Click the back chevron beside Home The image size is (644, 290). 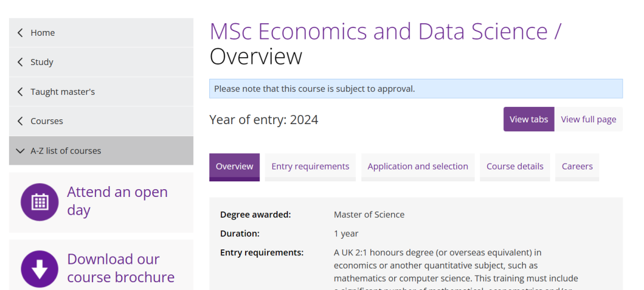coord(20,32)
